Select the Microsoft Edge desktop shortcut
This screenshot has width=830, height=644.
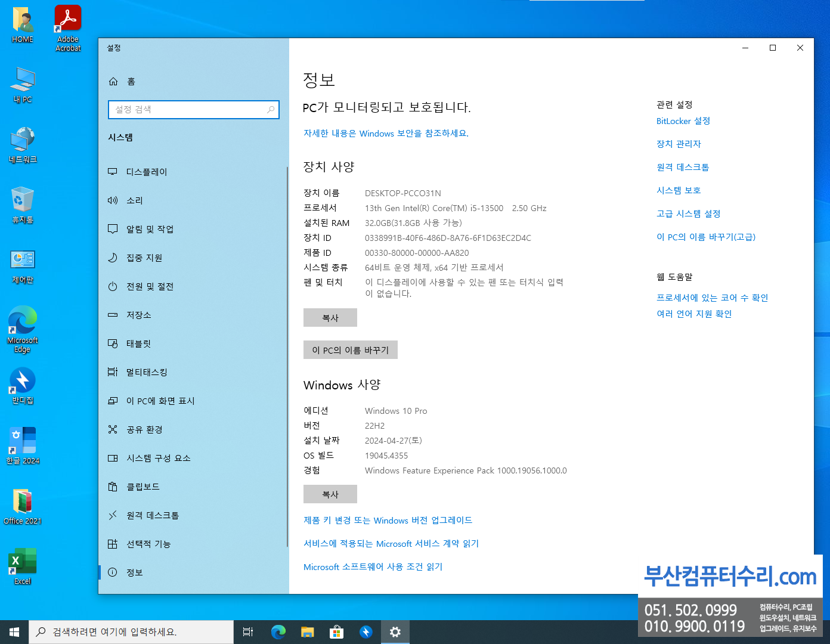pos(23,329)
